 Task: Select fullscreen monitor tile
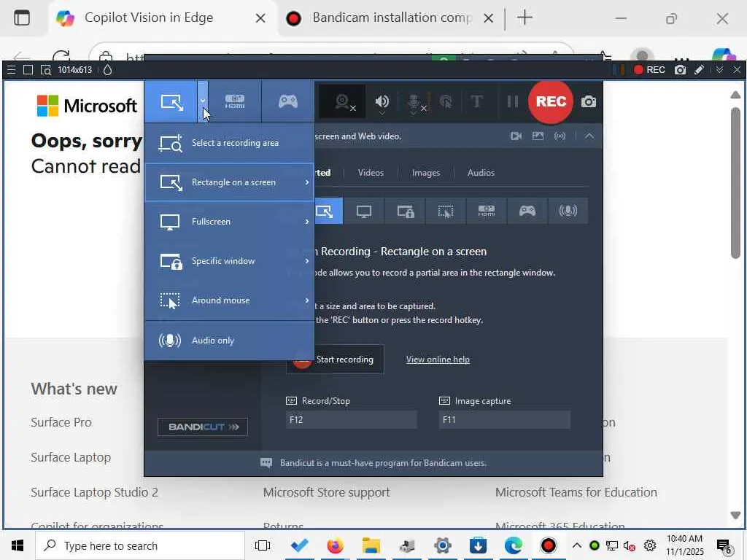pos(364,211)
